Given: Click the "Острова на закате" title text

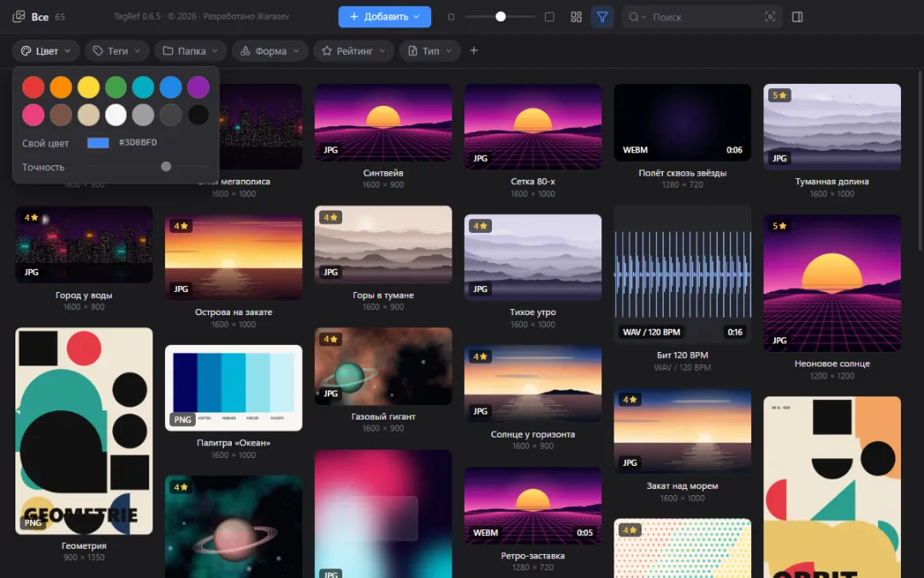Looking at the screenshot, I should [x=234, y=312].
